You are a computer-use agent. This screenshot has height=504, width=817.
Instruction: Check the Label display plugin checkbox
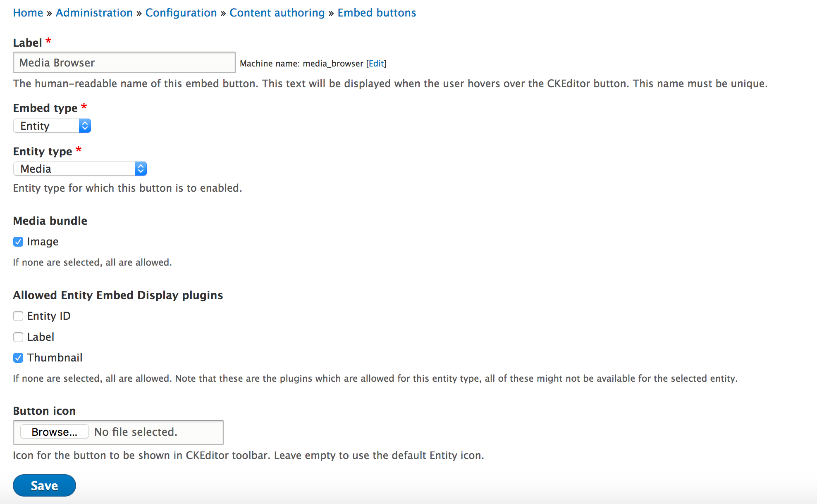(18, 337)
